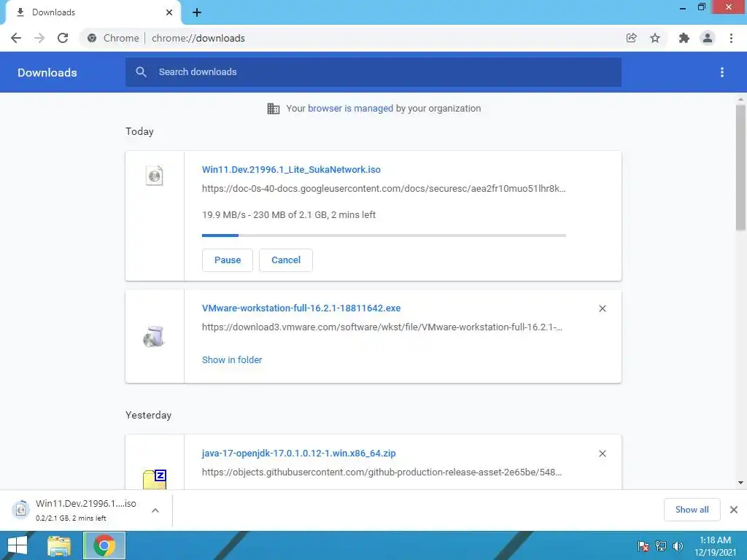Screen dimensions: 747x560
Task: Click the browser forward arrow
Action: coord(39,38)
